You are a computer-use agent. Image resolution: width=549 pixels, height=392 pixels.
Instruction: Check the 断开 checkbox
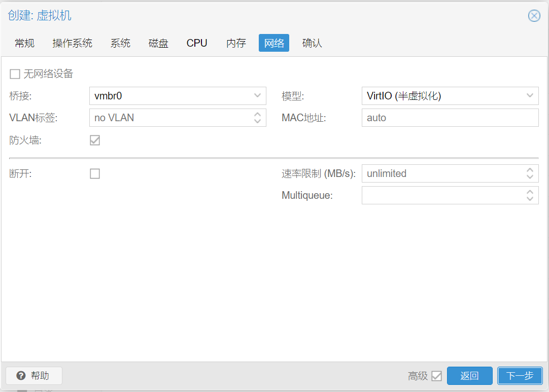pos(95,173)
